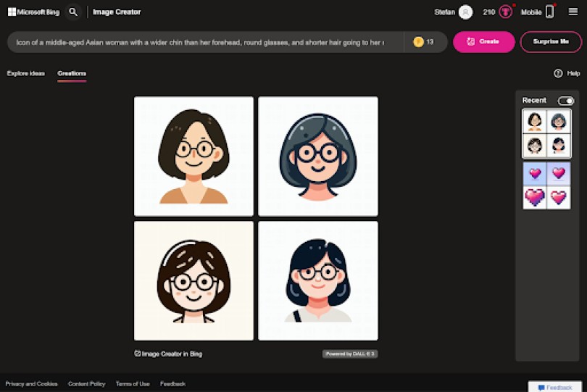Open the Privacy and Cookies link
The width and height of the screenshot is (587, 392).
[x=31, y=383]
